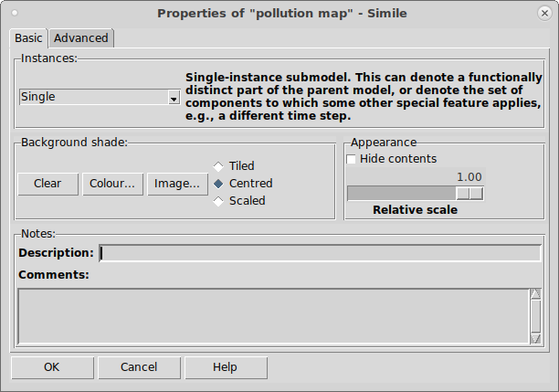
Task: Select the Scaled radio button
Action: coord(218,201)
